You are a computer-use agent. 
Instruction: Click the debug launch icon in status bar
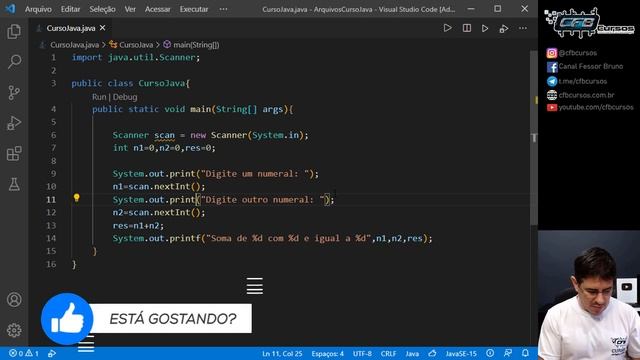pyautogui.click(x=52, y=353)
